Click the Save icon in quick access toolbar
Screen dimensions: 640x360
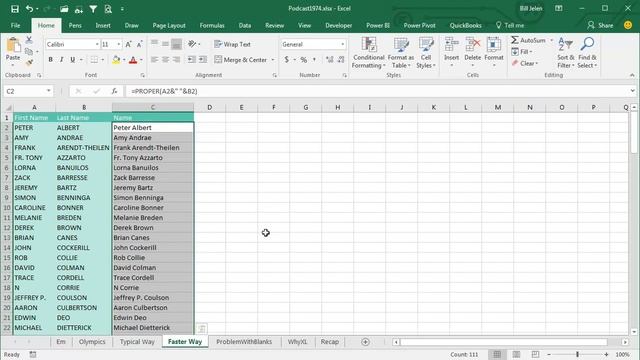(15, 9)
